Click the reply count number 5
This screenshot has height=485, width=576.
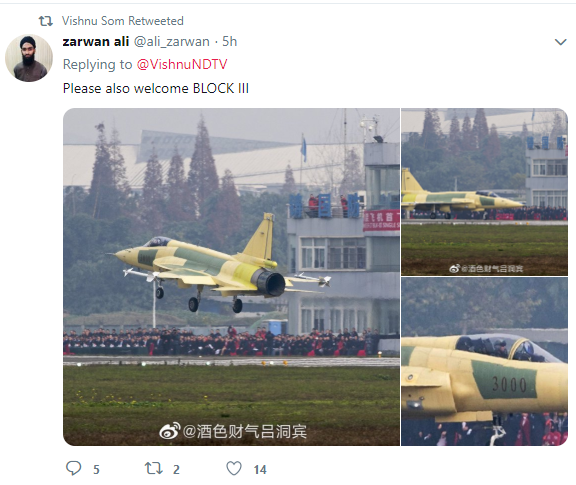point(96,470)
